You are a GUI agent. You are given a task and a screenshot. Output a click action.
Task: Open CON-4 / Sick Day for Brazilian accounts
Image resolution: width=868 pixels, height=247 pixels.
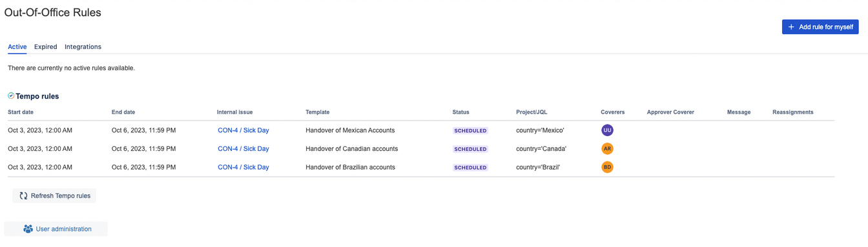[243, 167]
